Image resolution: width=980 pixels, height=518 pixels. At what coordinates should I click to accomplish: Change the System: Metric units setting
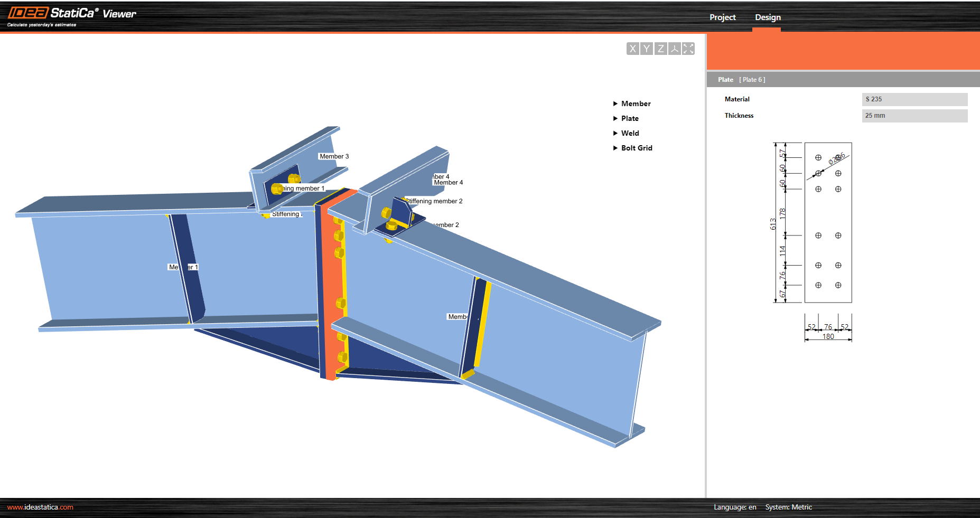[788, 507]
